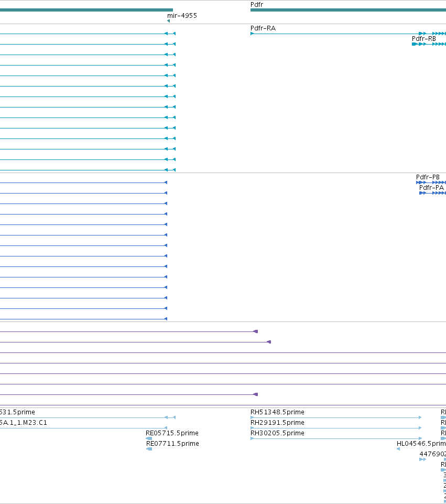Open the Pdfr-PB CDS label
446x504 pixels.
[428, 177]
